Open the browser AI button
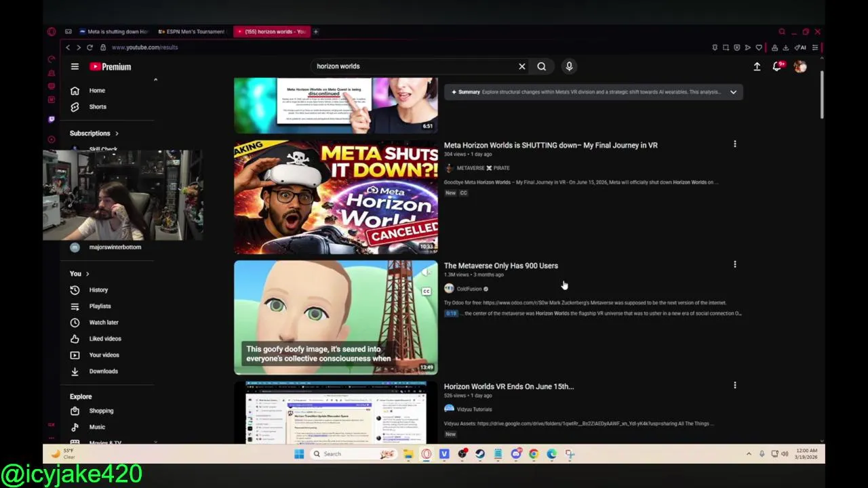 pos(801,47)
